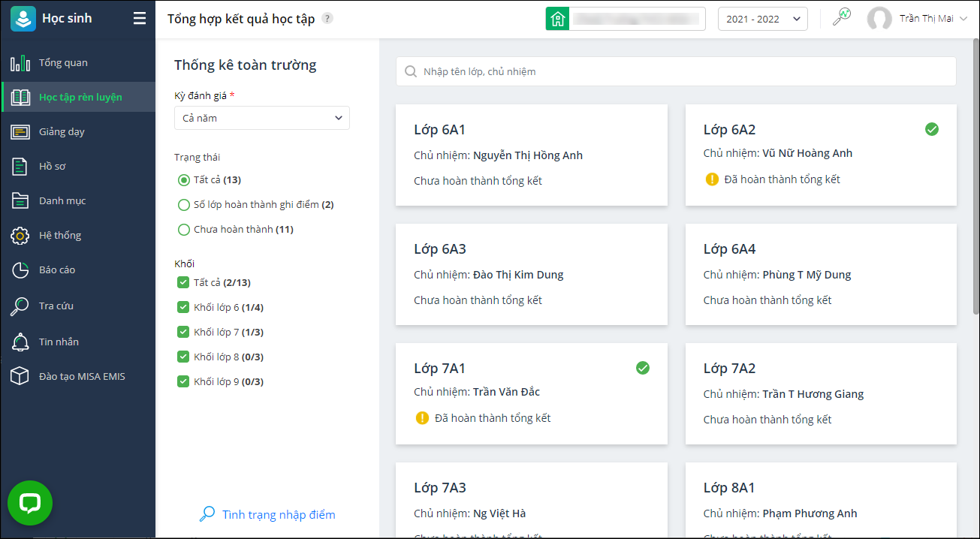Go to the Báo cáo menu item
Image resolution: width=980 pixels, height=539 pixels.
(57, 270)
